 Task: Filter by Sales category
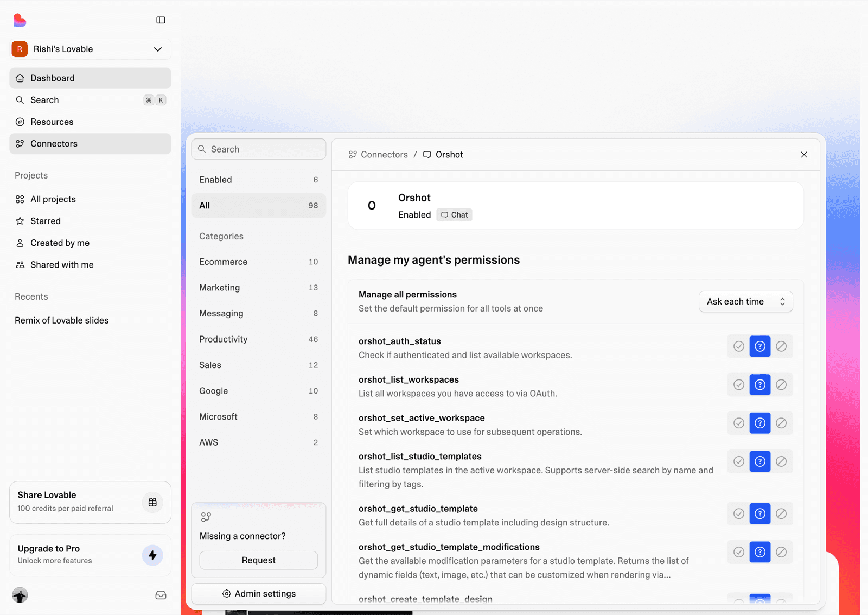[259, 365]
